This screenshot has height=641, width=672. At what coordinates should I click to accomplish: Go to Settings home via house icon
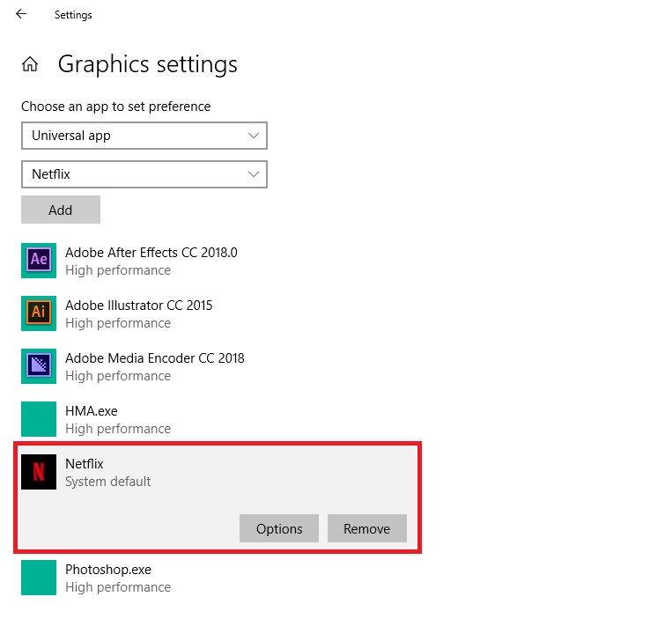[x=30, y=64]
